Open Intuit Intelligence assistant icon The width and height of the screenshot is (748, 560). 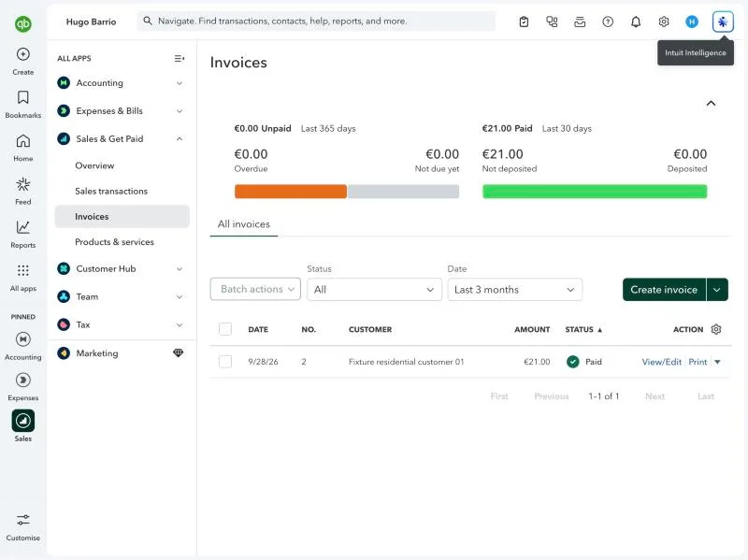[723, 22]
